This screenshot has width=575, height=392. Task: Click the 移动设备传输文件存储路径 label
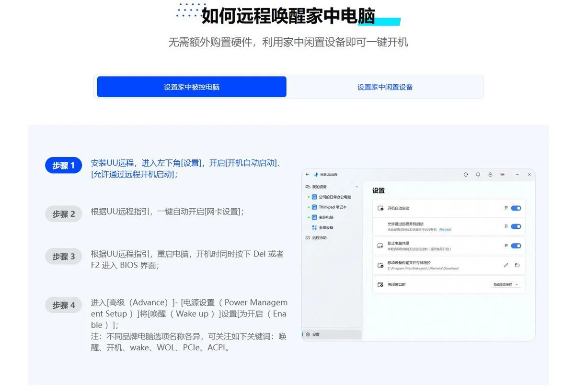pos(409,263)
